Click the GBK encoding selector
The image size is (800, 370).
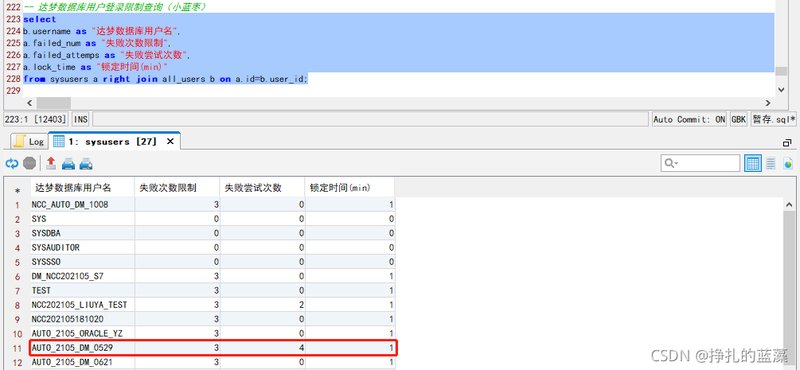(x=739, y=119)
